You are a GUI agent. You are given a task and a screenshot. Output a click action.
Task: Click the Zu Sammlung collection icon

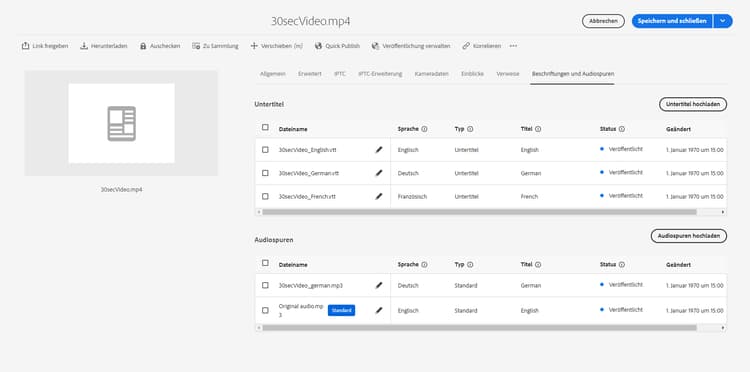(x=196, y=46)
